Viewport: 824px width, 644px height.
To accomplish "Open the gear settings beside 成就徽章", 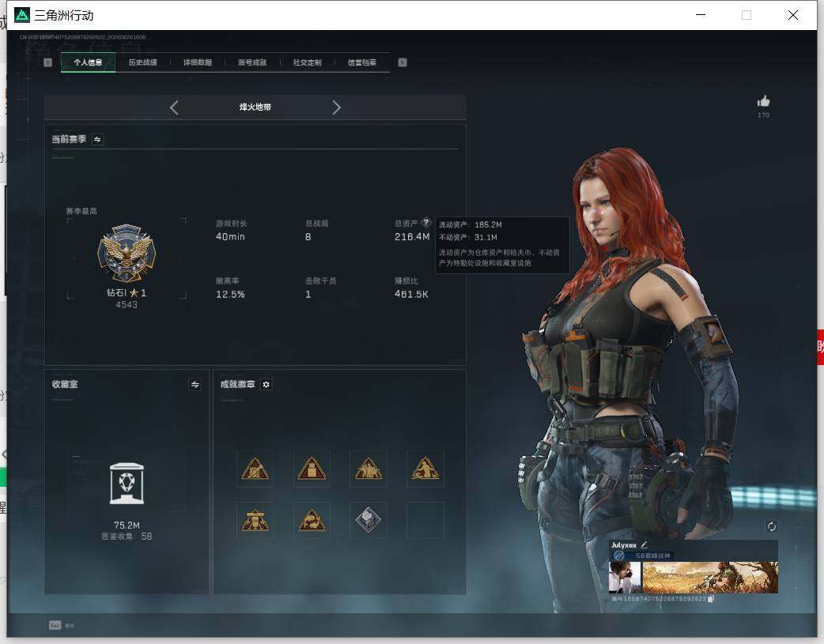I will pos(266,385).
